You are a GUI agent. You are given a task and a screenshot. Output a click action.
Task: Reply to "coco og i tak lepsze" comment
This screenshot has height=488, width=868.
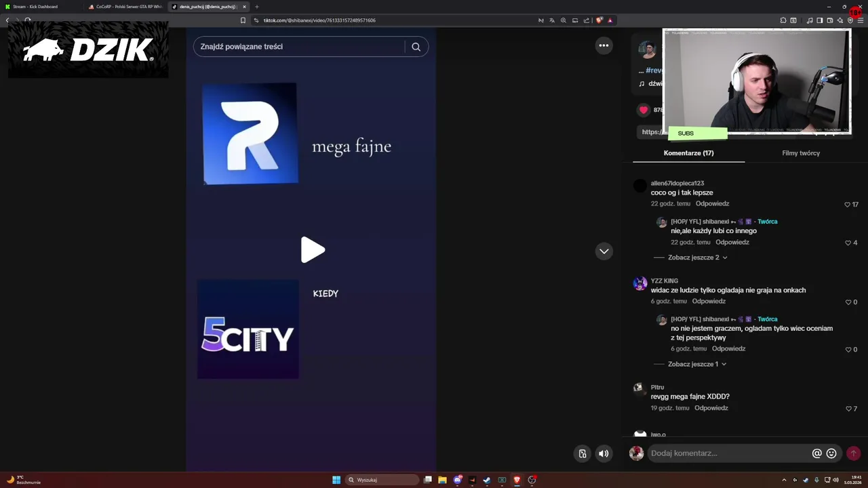(712, 204)
